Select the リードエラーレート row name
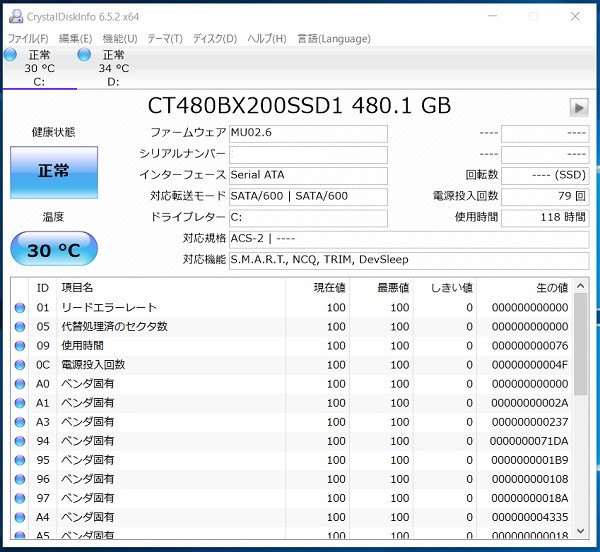The width and height of the screenshot is (600, 552). pyautogui.click(x=109, y=308)
